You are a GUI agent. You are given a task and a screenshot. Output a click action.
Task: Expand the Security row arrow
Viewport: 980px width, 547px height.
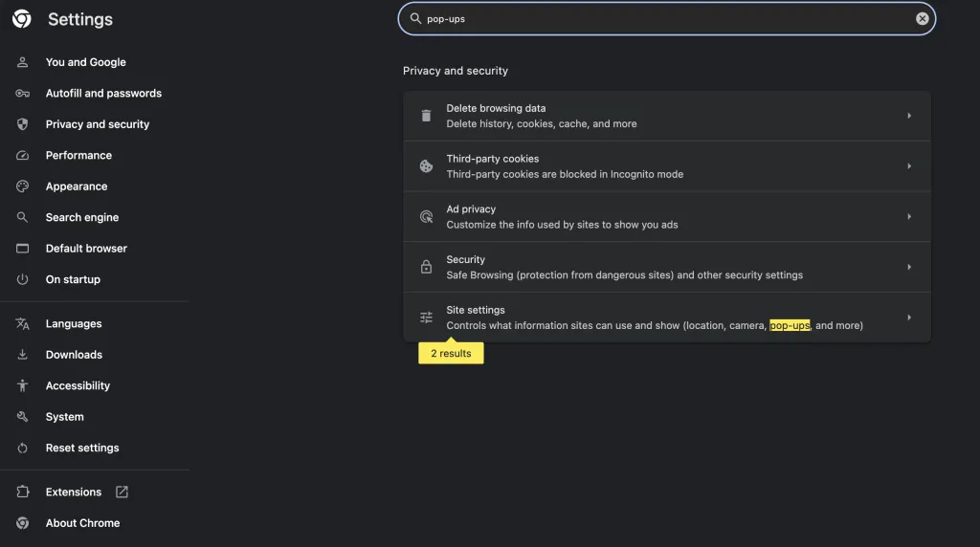click(909, 267)
